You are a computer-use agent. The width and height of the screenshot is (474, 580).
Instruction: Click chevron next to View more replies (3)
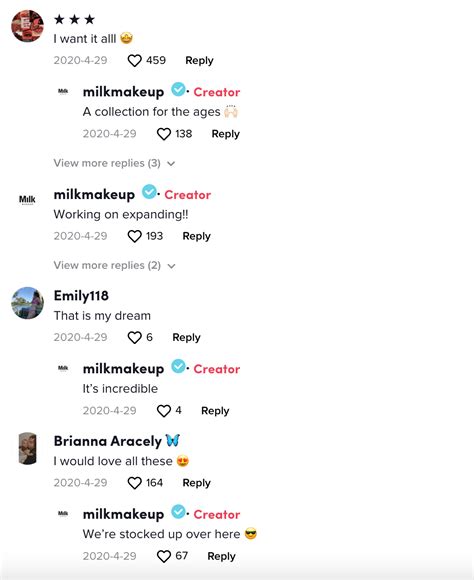coord(171,163)
